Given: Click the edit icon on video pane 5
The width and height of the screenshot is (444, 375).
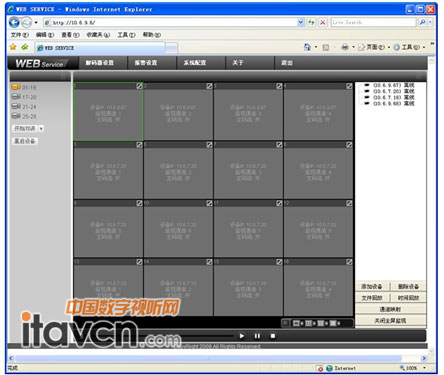Looking at the screenshot, I should (x=139, y=145).
